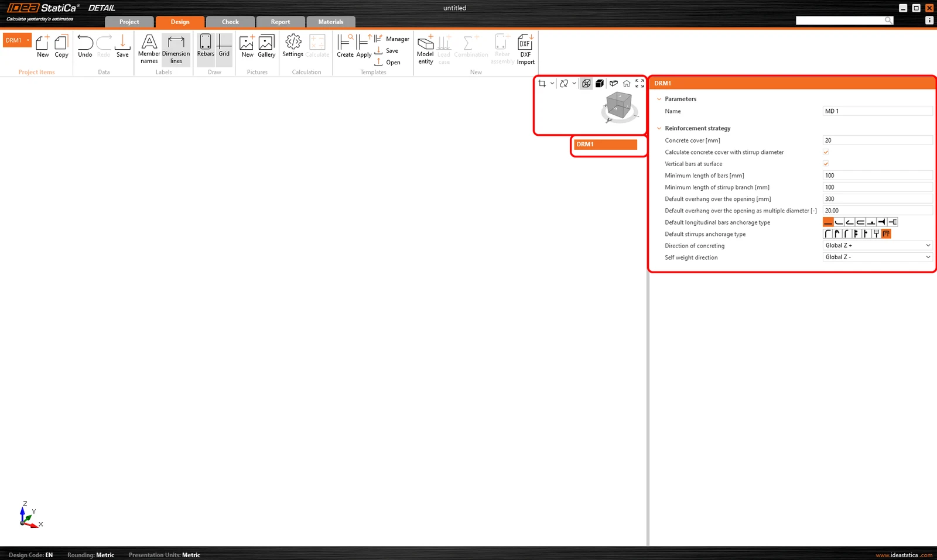Save the template
The height and width of the screenshot is (560, 937).
tap(387, 50)
